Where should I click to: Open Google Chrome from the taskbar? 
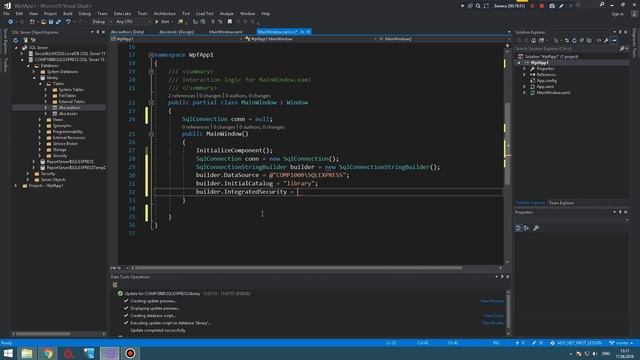pos(48,353)
